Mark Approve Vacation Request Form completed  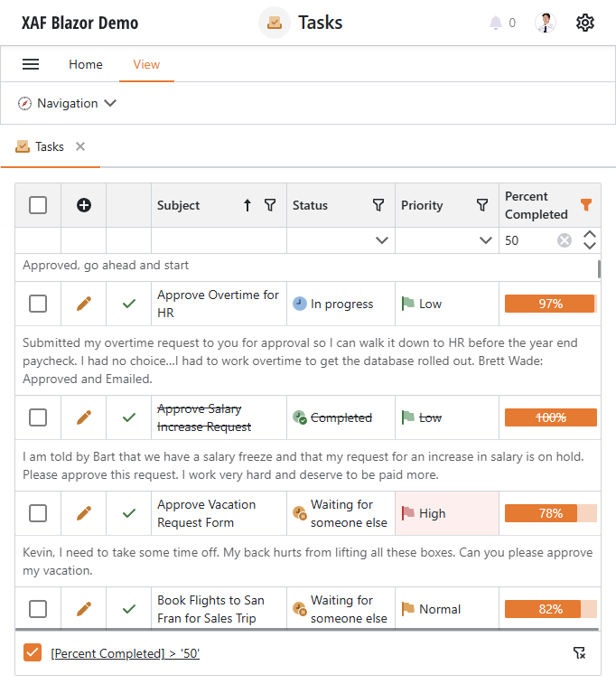click(129, 513)
